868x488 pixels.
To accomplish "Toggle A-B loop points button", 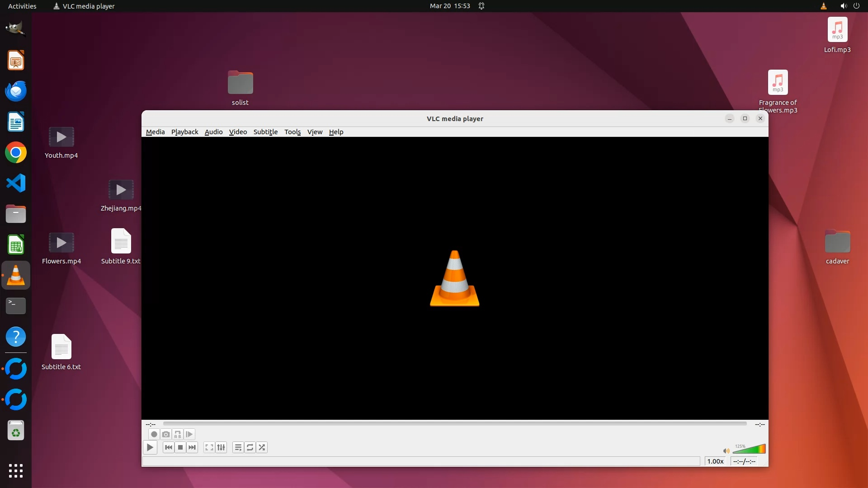I will pos(178,434).
